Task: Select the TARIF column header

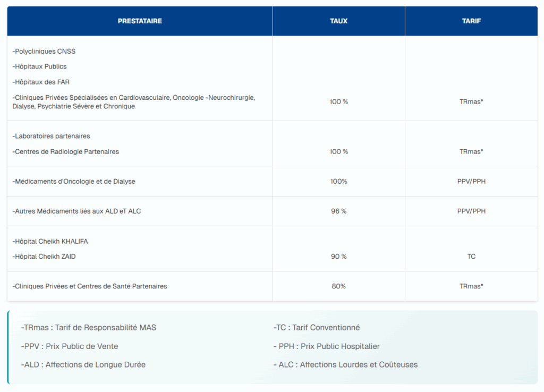Action: pyautogui.click(x=471, y=21)
